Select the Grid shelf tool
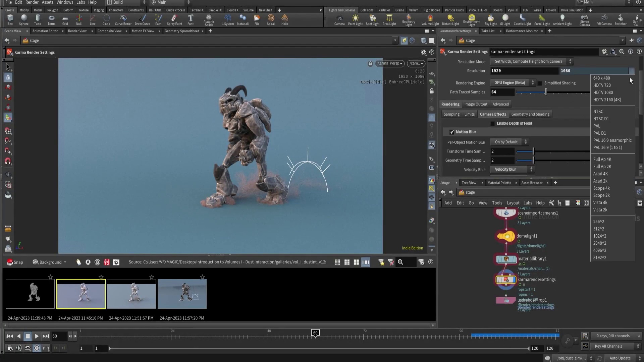Viewport: 644px width, 362px height. (x=65, y=20)
